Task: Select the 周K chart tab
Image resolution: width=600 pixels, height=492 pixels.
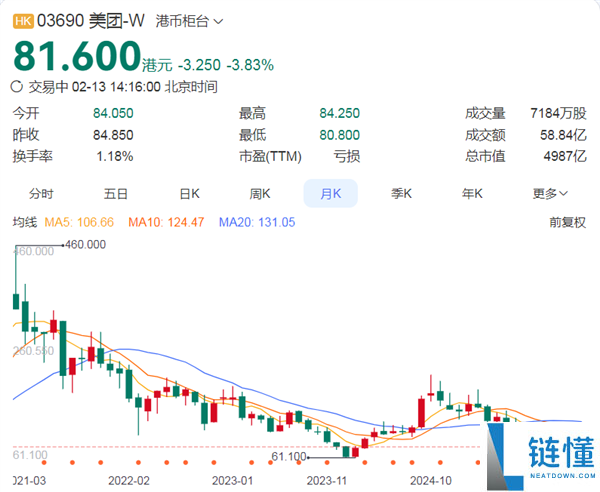Action: pos(260,194)
